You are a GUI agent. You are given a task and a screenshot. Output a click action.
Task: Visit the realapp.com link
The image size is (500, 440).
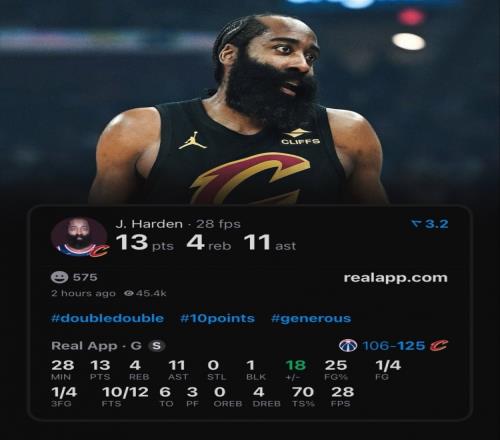395,278
